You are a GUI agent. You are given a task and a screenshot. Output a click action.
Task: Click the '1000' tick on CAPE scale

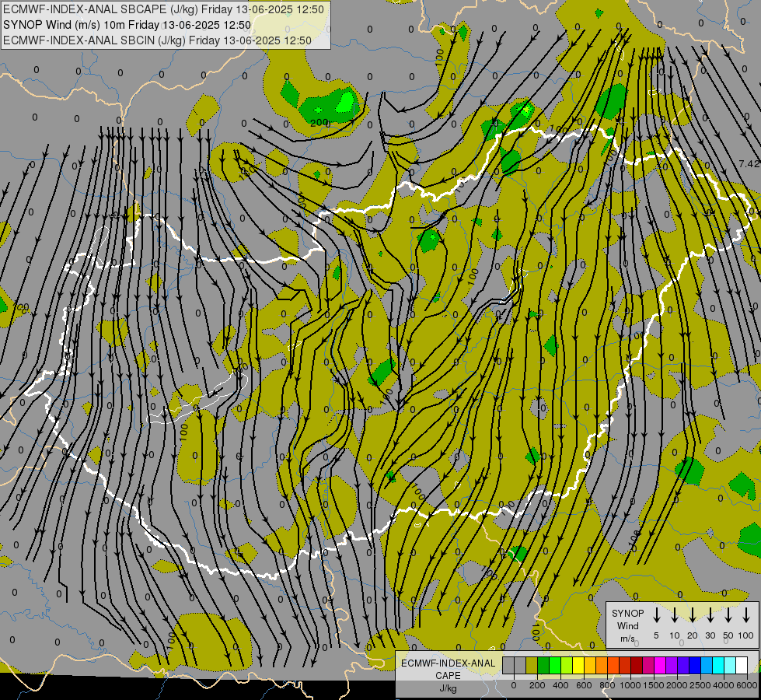630,685
